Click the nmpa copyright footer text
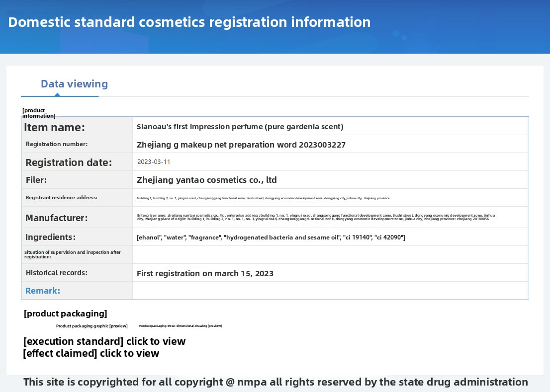Image resolution: width=550 pixels, height=392 pixels. (275, 382)
